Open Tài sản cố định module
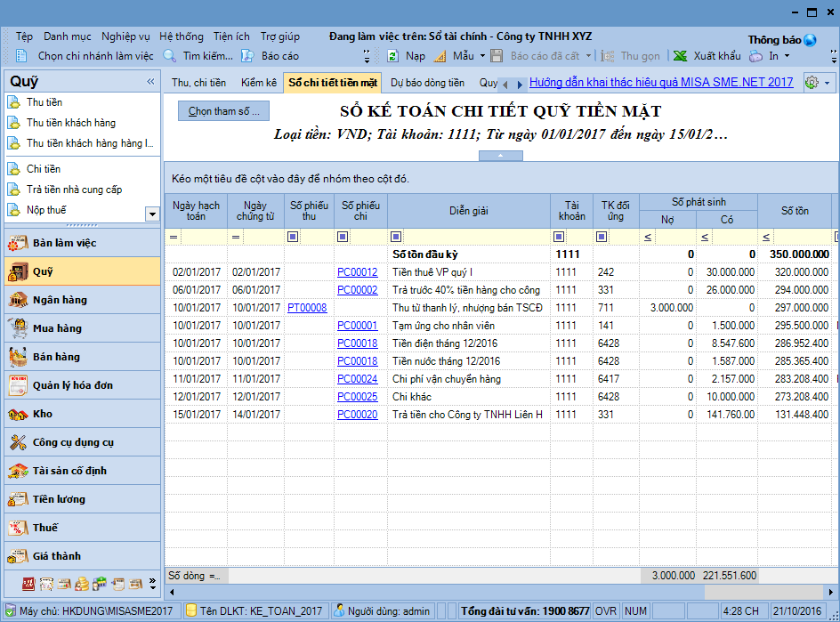 (x=69, y=471)
